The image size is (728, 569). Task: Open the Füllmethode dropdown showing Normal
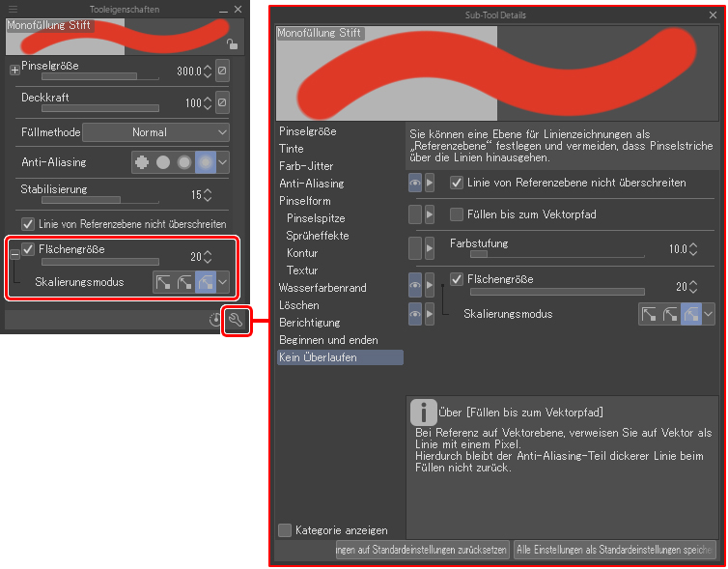tap(155, 132)
